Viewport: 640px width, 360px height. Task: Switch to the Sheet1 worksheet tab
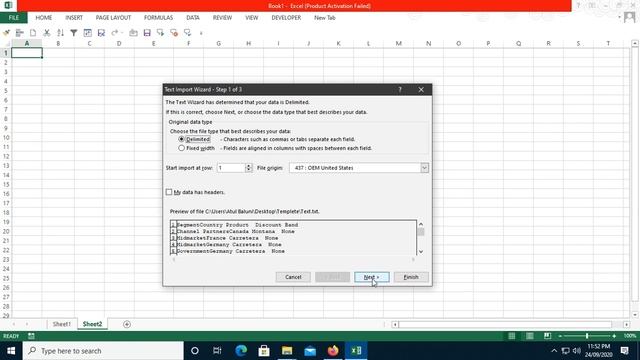(62, 324)
